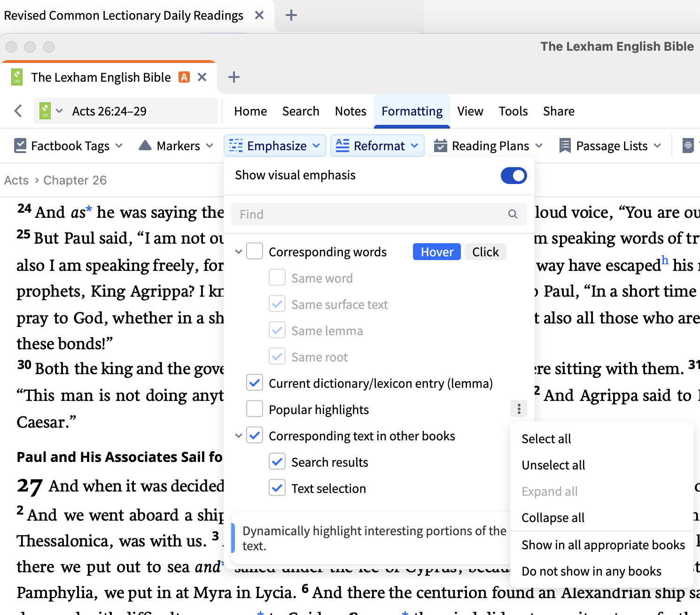Open the resource picker dropdown chevron
The width and height of the screenshot is (700, 615).
click(x=59, y=111)
